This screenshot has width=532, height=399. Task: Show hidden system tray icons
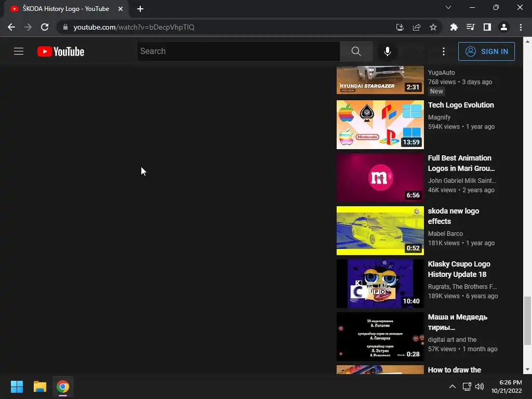(x=453, y=387)
